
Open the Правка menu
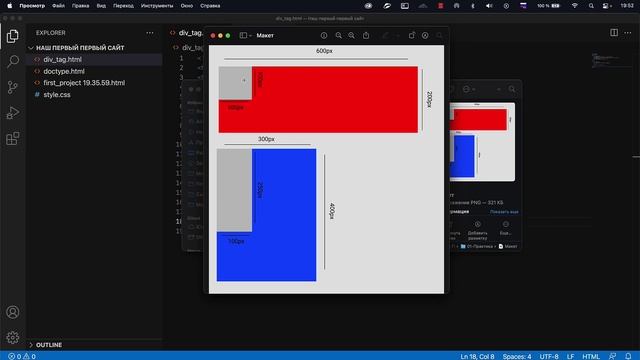[80, 6]
